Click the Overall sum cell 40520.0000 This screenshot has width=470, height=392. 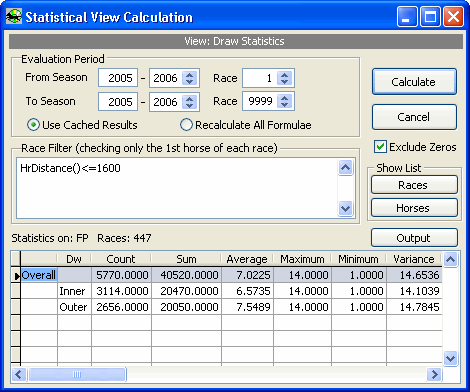click(x=186, y=275)
